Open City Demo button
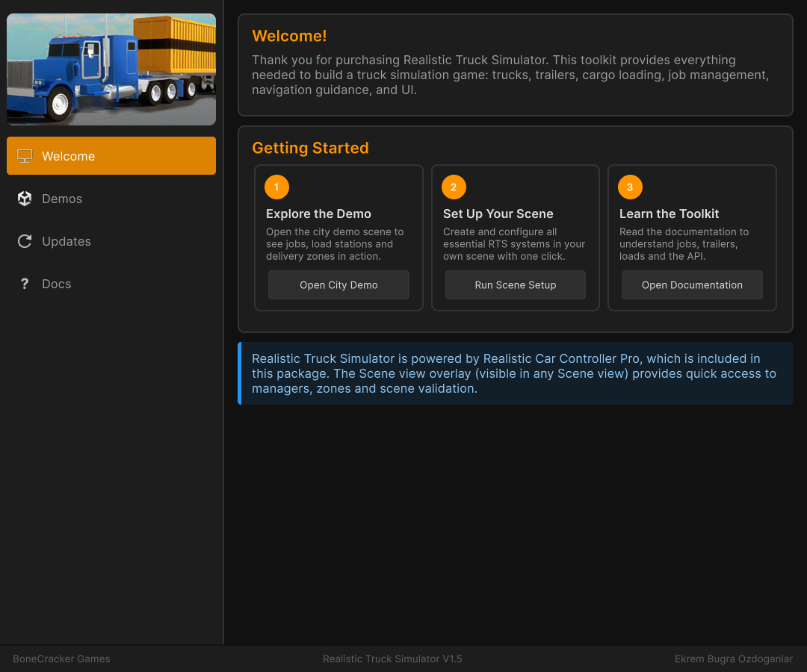This screenshot has height=672, width=807. coord(338,284)
